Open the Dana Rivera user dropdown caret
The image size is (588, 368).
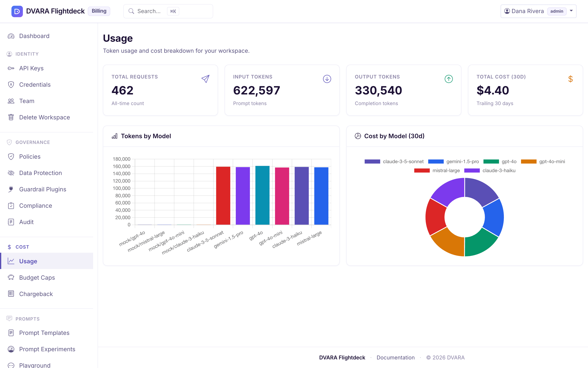coord(571,11)
